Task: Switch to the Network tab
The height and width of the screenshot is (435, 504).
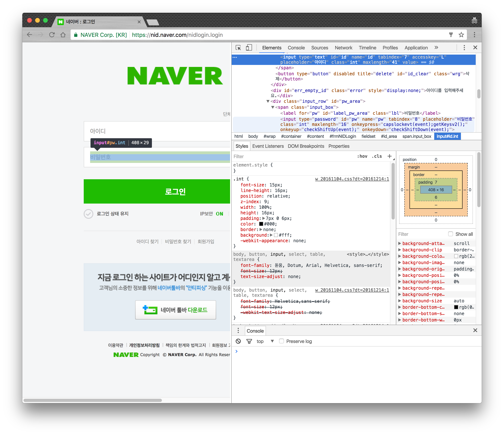Action: tap(343, 48)
